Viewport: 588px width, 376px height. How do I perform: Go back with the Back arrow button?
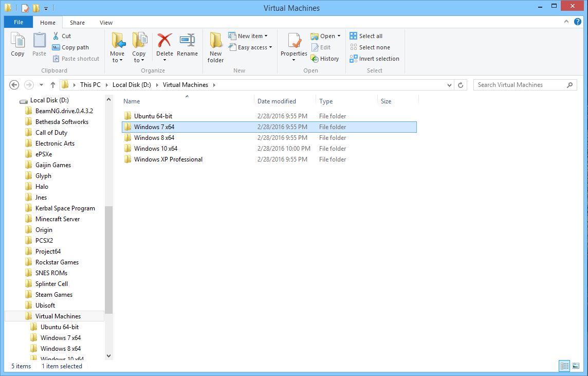pos(14,85)
